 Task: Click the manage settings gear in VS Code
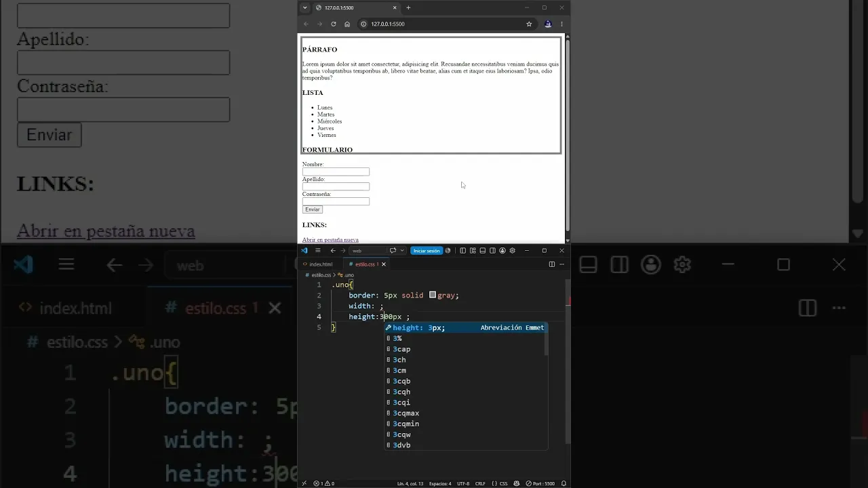coord(512,251)
